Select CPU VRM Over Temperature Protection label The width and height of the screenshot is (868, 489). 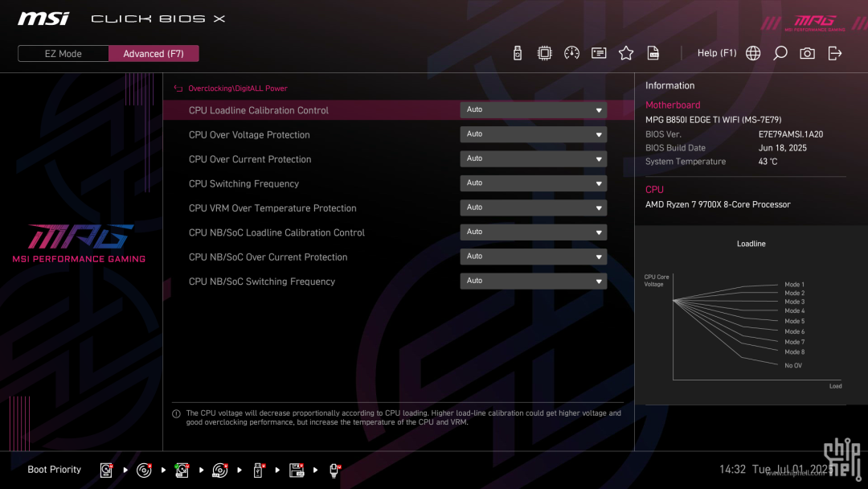tap(272, 208)
